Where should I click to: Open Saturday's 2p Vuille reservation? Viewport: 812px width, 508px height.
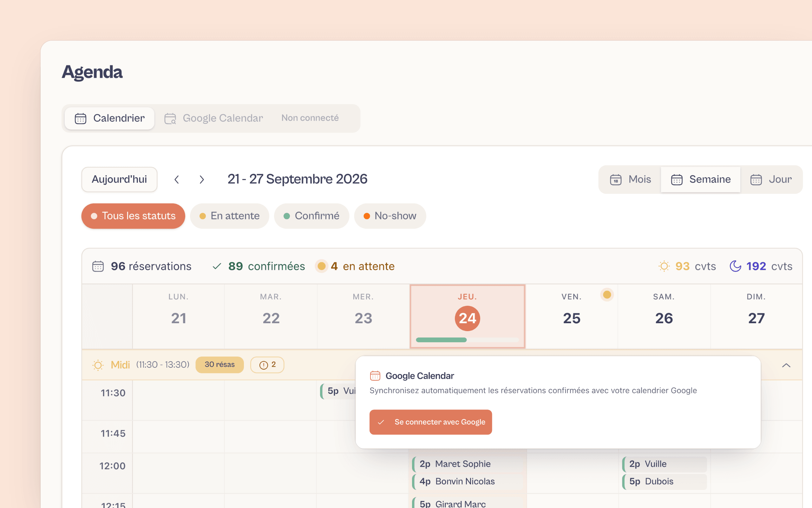[x=665, y=464]
